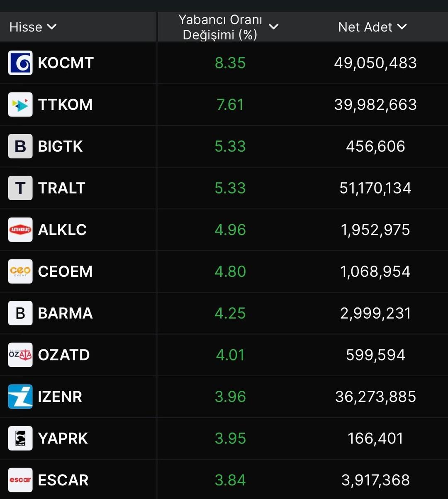Viewport: 448px width, 499px height.
Task: Click the KOCMT stock logo icon
Action: 20,63
